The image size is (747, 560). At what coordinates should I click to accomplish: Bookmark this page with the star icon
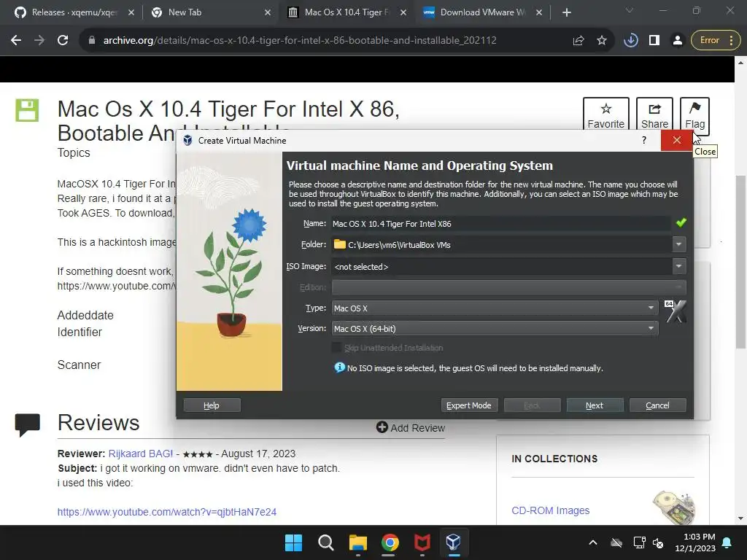click(602, 41)
